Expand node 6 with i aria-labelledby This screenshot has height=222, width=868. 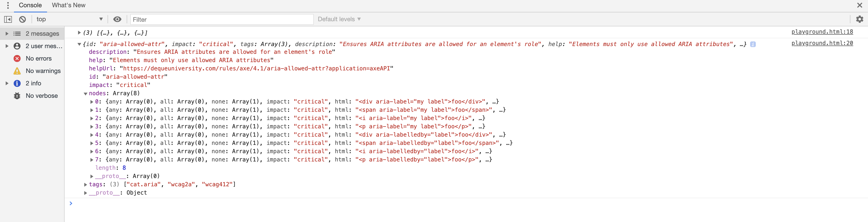tap(92, 151)
